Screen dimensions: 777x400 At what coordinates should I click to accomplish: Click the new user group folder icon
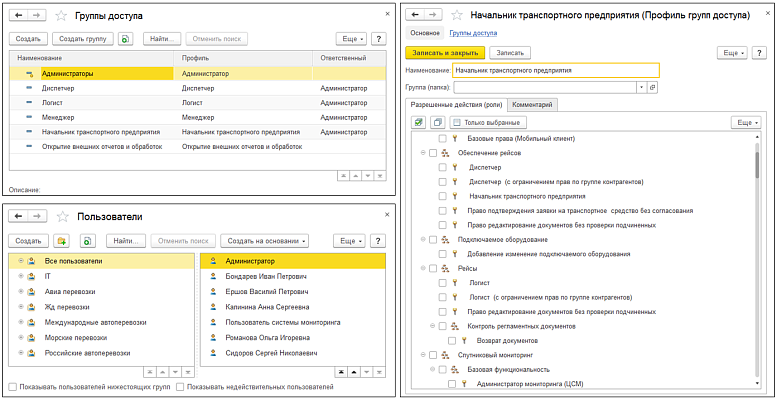click(61, 241)
